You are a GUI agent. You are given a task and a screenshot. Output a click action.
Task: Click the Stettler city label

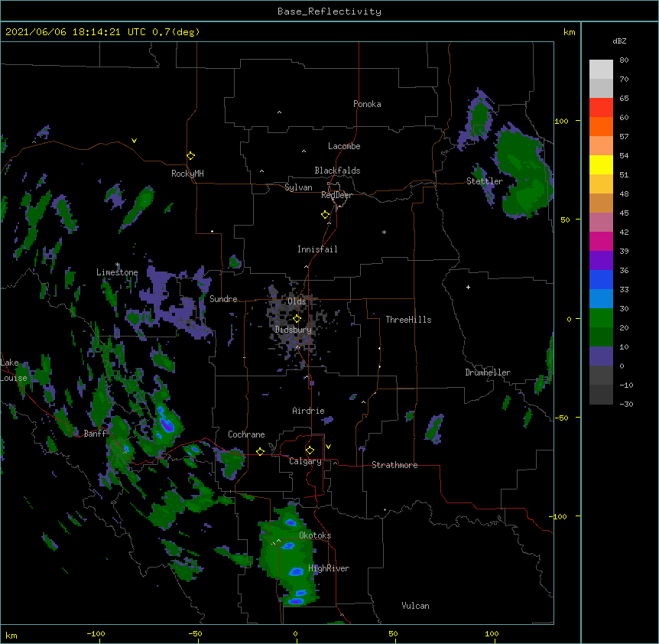coord(485,181)
